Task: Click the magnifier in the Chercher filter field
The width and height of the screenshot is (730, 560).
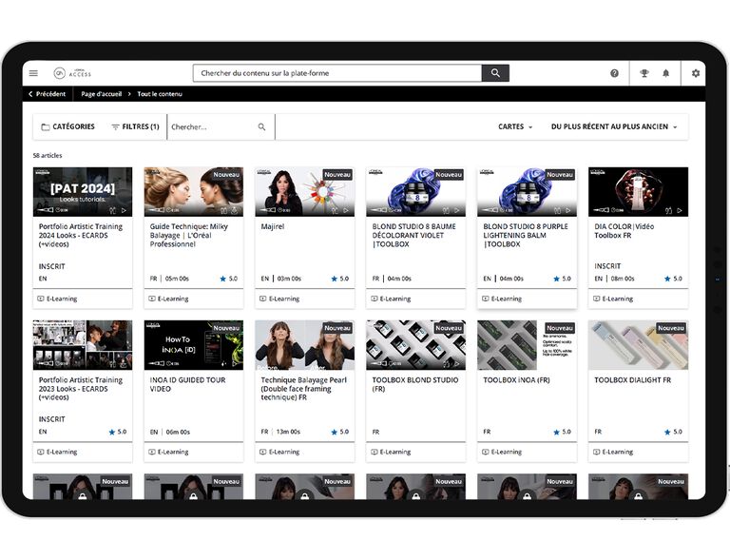Action: point(261,126)
